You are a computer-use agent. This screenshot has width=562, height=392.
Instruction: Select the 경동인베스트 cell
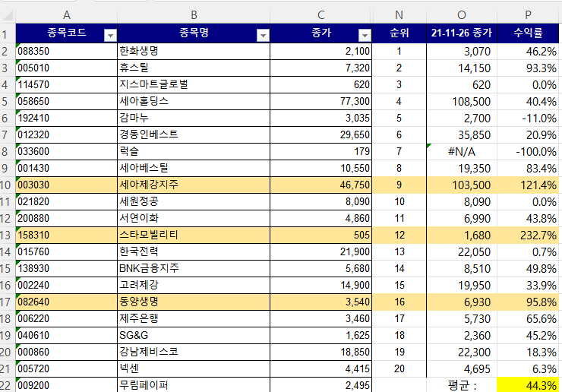pyautogui.click(x=194, y=135)
